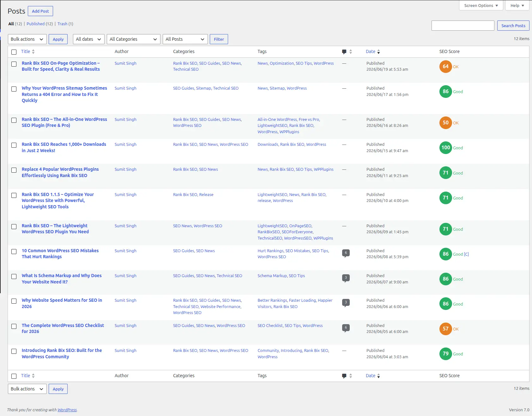532x416 pixels.
Task: Click the comments column icon in header
Action: pyautogui.click(x=344, y=52)
